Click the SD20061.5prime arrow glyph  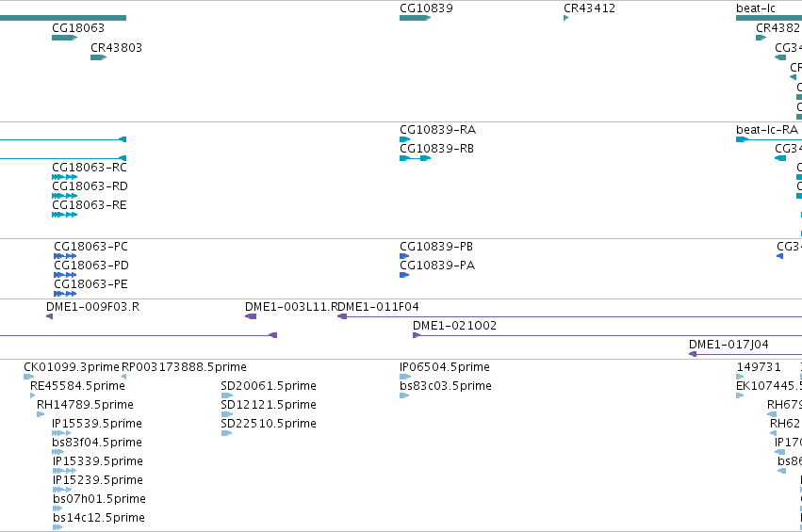click(x=226, y=395)
